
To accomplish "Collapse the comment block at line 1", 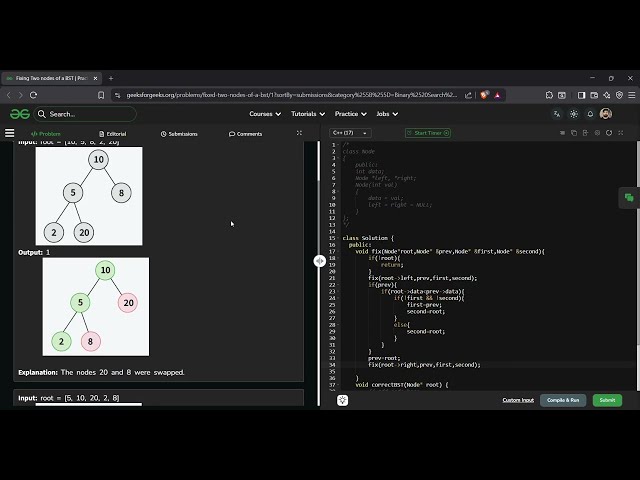I will click(338, 144).
